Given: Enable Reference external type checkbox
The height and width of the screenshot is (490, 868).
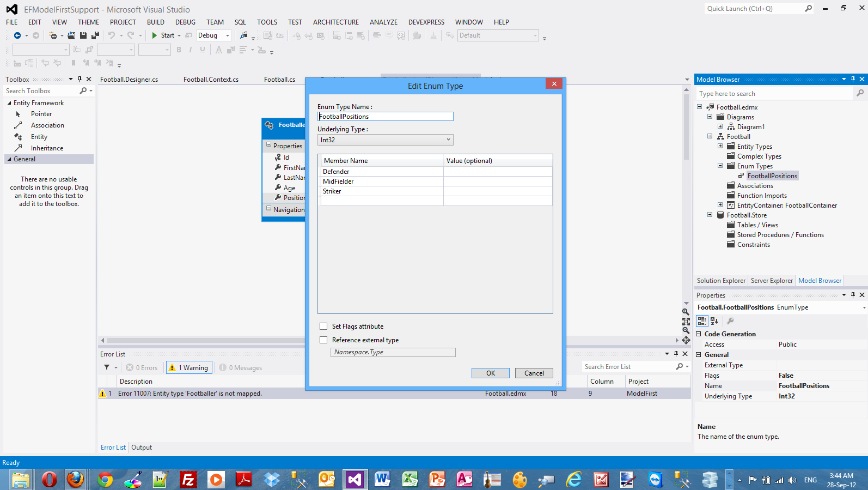Looking at the screenshot, I should pos(323,340).
